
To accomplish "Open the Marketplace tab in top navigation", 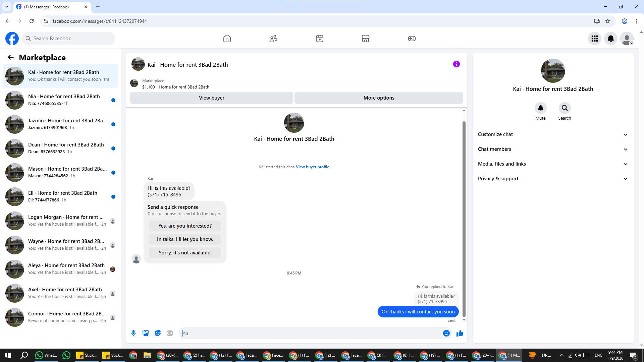I will pyautogui.click(x=365, y=39).
